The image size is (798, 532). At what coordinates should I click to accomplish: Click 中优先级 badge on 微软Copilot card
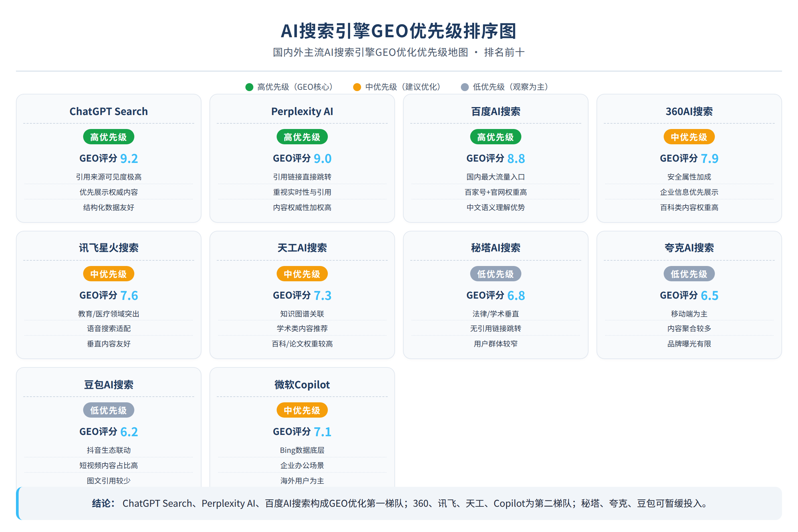(302, 410)
